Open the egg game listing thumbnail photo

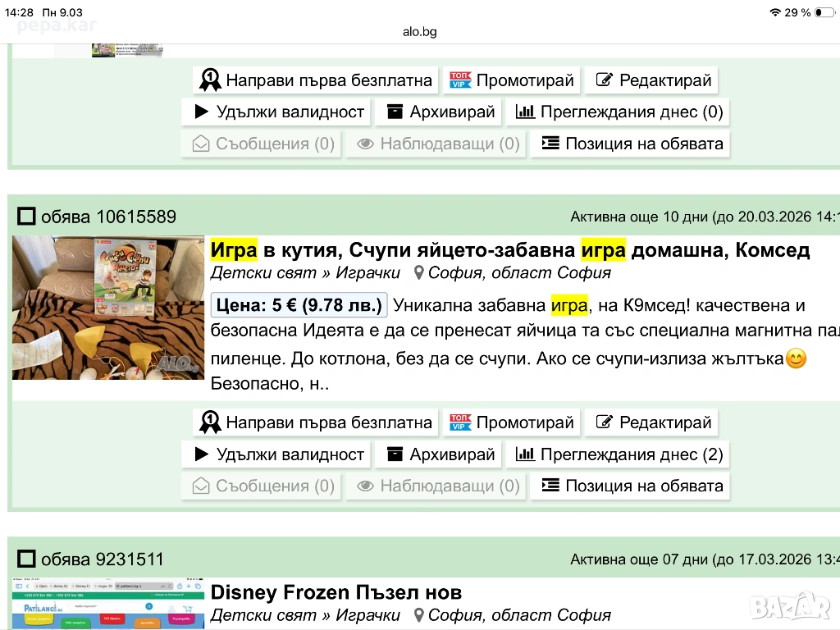pyautogui.click(x=108, y=308)
